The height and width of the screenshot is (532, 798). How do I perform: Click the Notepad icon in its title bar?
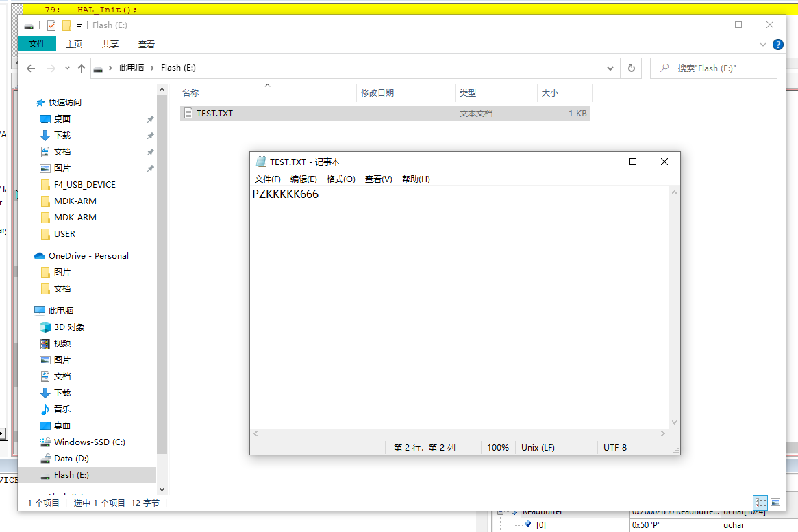point(261,162)
